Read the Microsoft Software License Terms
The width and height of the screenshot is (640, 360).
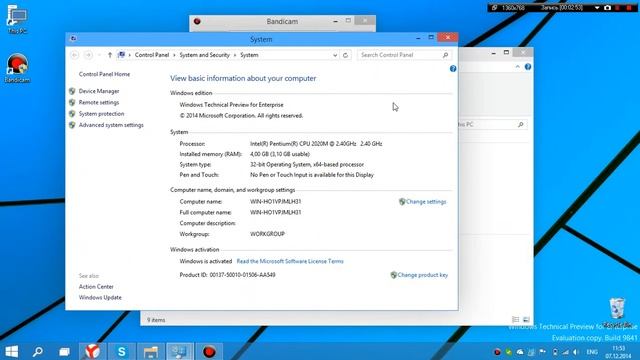(x=290, y=261)
